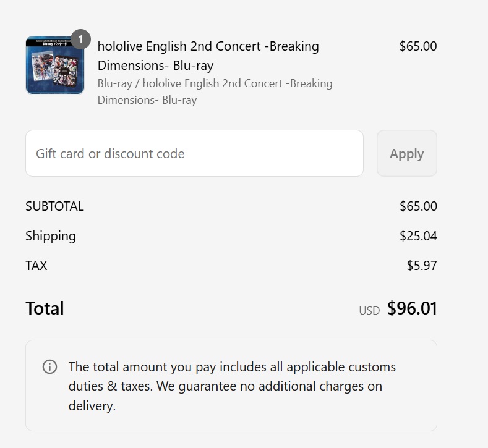Click the SUBTOTAL label
The image size is (488, 448).
54,206
